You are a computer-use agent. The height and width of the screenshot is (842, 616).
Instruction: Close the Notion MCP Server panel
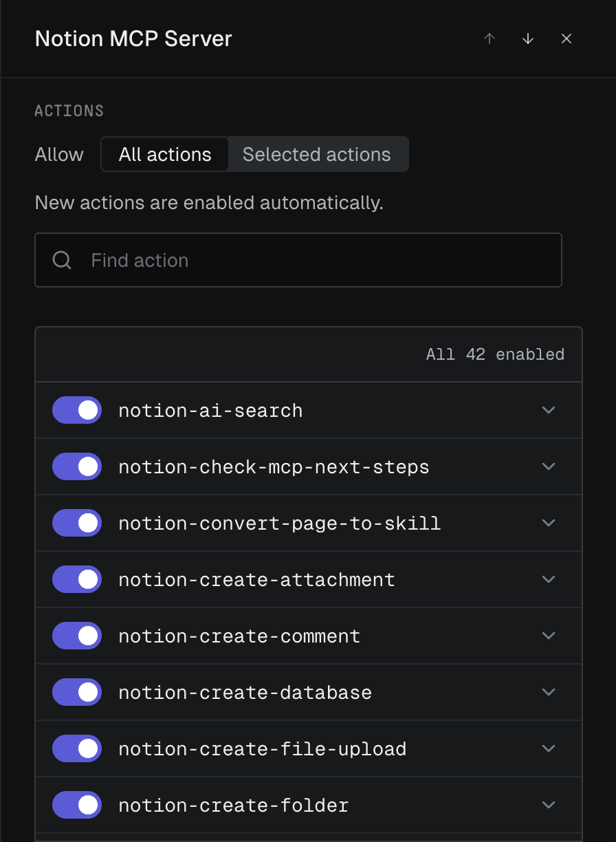pos(566,39)
